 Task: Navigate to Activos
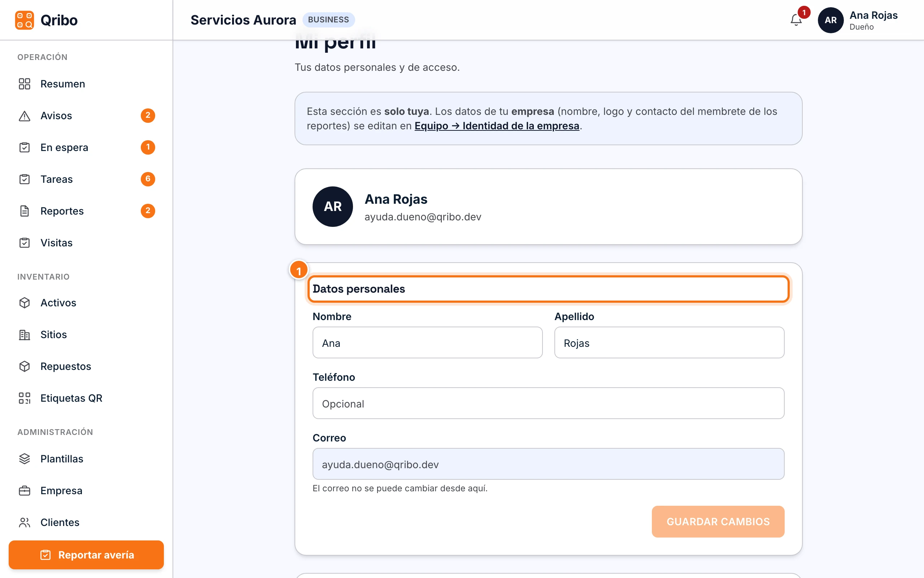(x=86, y=303)
